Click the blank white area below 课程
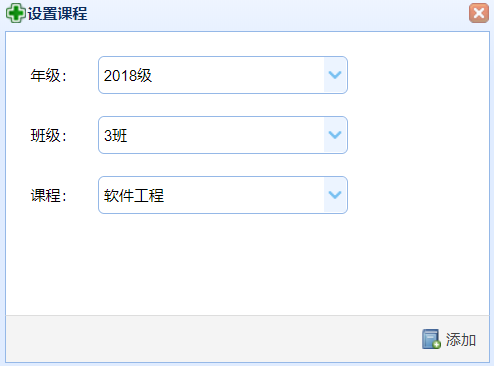The width and height of the screenshot is (494, 366). tap(247, 265)
